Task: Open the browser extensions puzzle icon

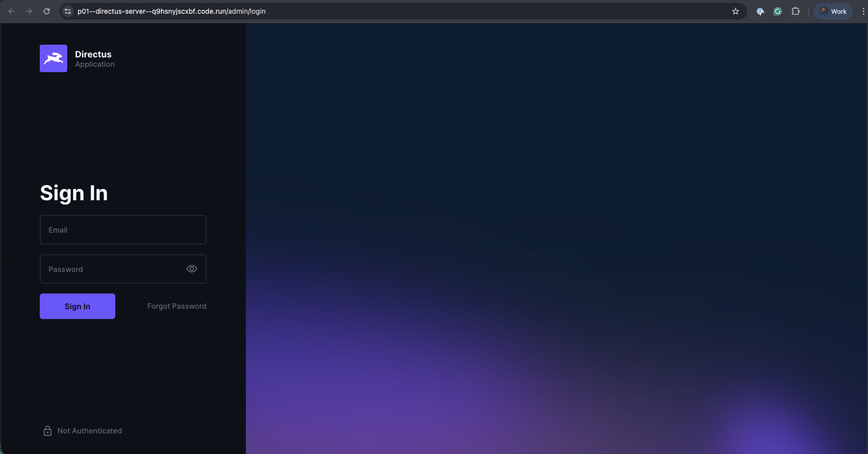Action: click(795, 11)
